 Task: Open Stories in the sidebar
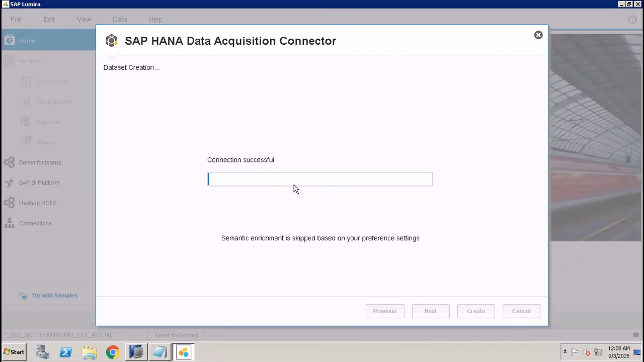45,142
